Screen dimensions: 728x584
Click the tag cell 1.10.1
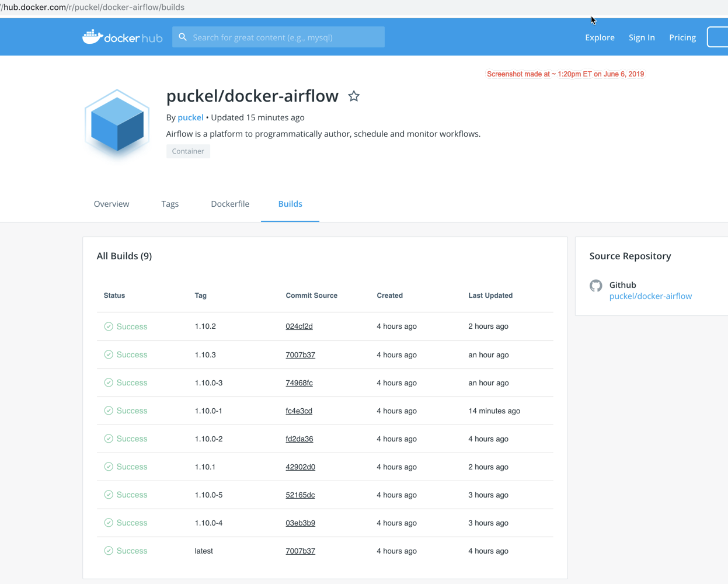click(x=205, y=467)
